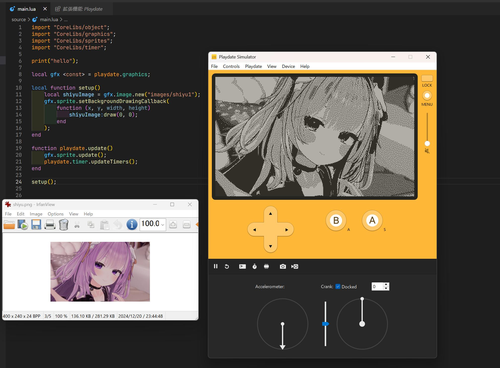This screenshot has height=368, width=500.
Task: Click the main.lua breadcrumb item
Action: click(x=49, y=20)
